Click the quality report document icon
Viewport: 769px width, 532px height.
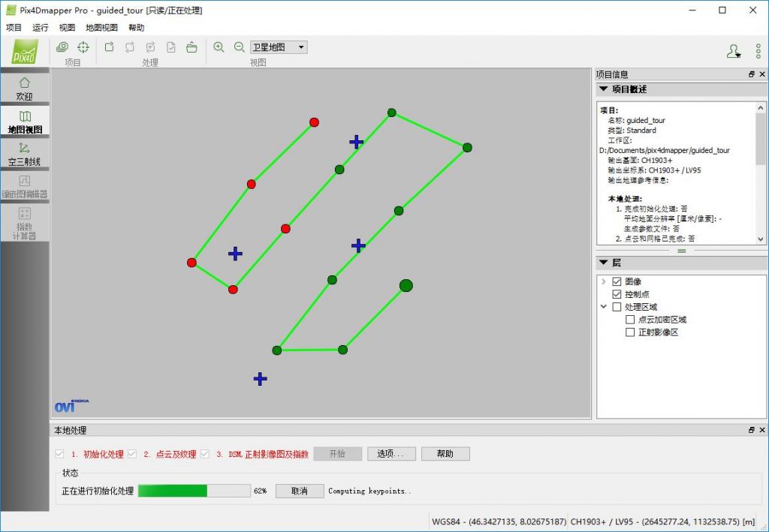171,47
